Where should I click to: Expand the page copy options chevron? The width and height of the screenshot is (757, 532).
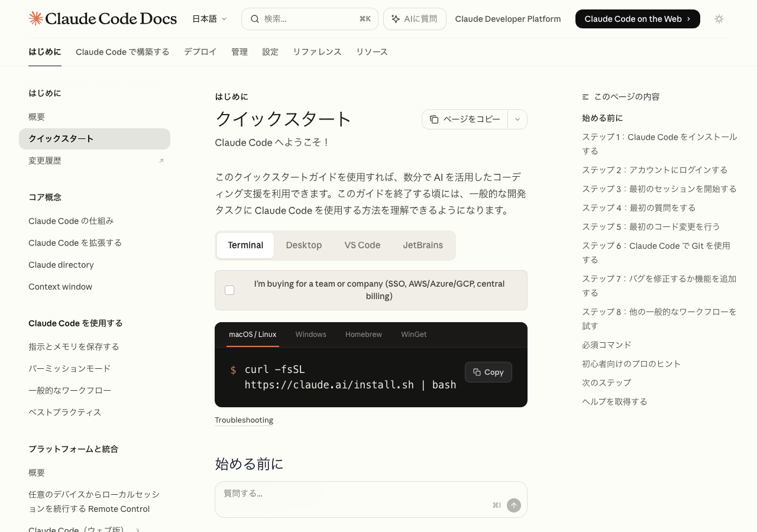[x=517, y=119]
